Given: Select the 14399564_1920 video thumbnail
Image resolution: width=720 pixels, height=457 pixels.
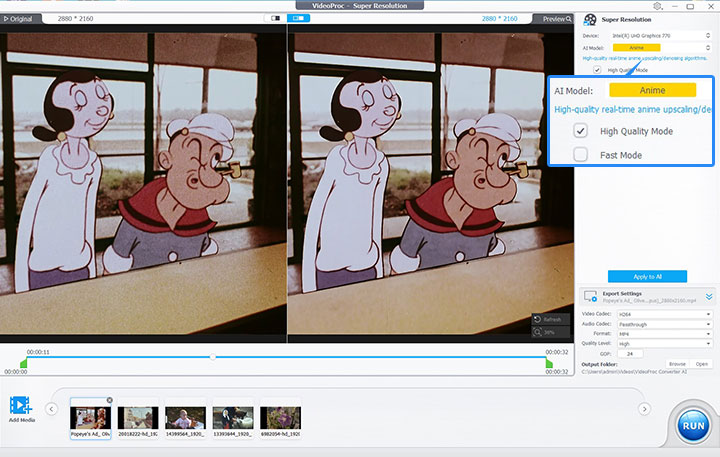Looking at the screenshot, I should pos(186,418).
